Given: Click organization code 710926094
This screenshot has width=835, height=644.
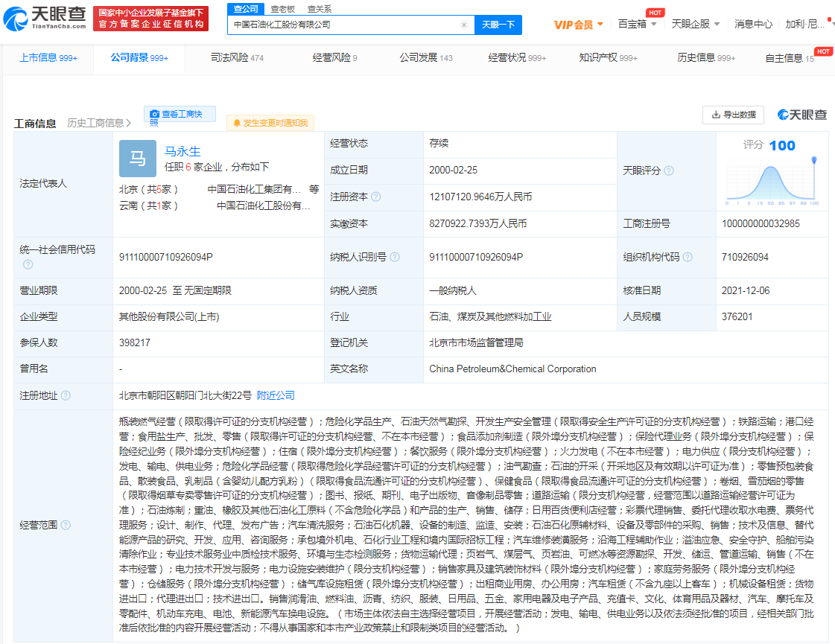Looking at the screenshot, I should [745, 257].
